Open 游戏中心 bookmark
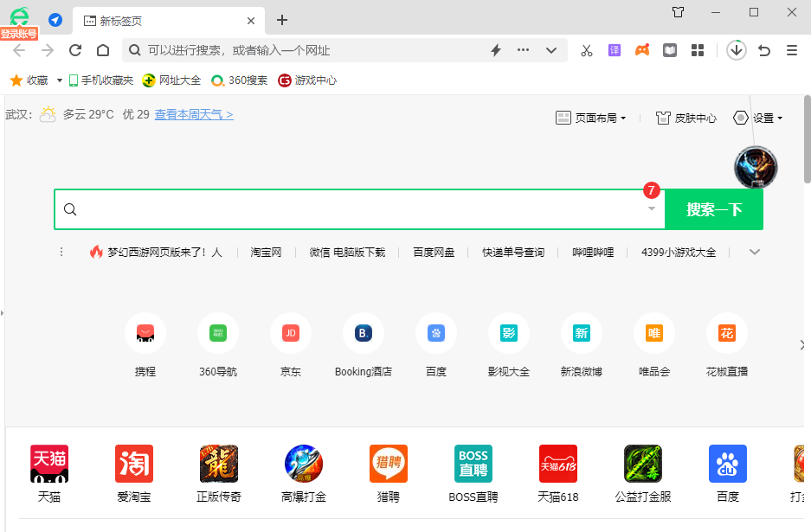Viewport: 811px width, 532px height. click(307, 80)
